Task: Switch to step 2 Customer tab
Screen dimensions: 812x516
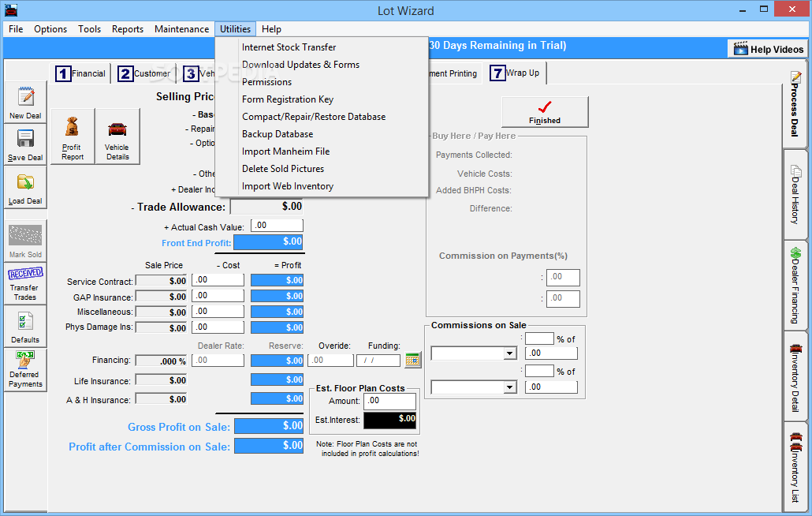Action: (144, 73)
